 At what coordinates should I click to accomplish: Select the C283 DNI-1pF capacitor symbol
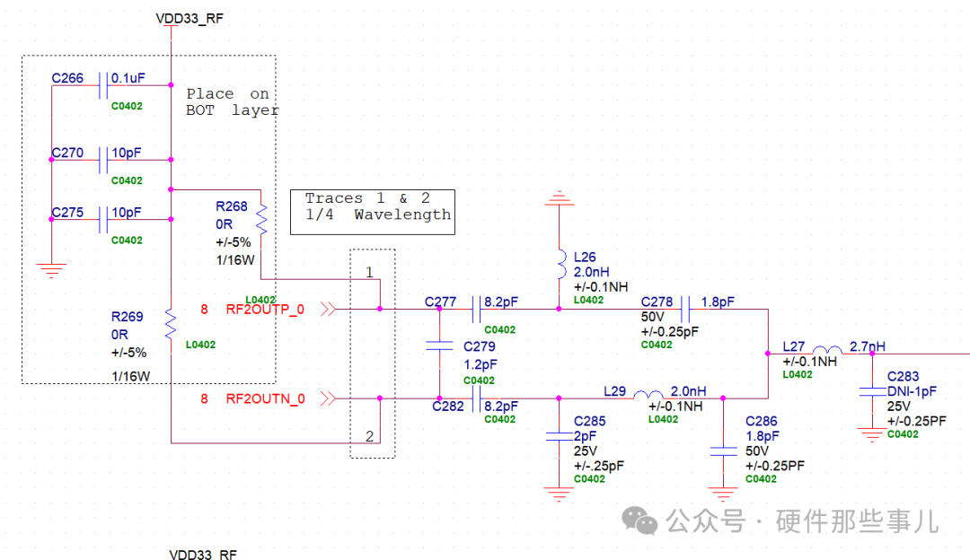(x=870, y=391)
